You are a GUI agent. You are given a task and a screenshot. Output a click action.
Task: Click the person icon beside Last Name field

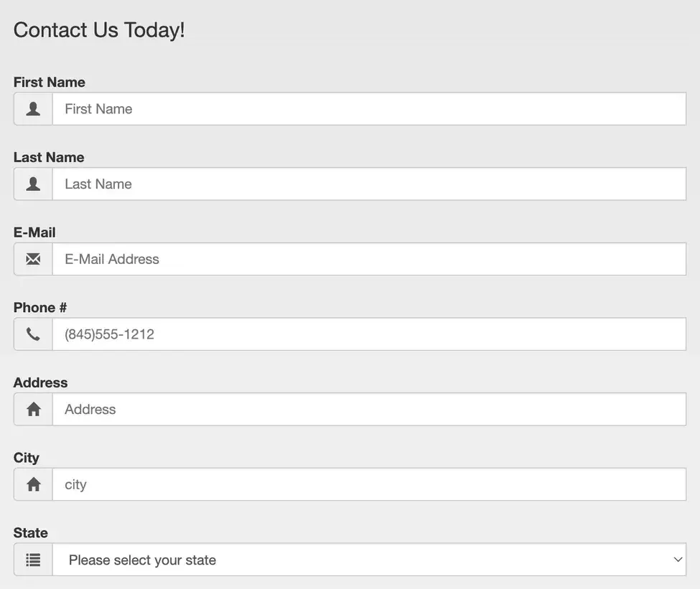tap(33, 184)
